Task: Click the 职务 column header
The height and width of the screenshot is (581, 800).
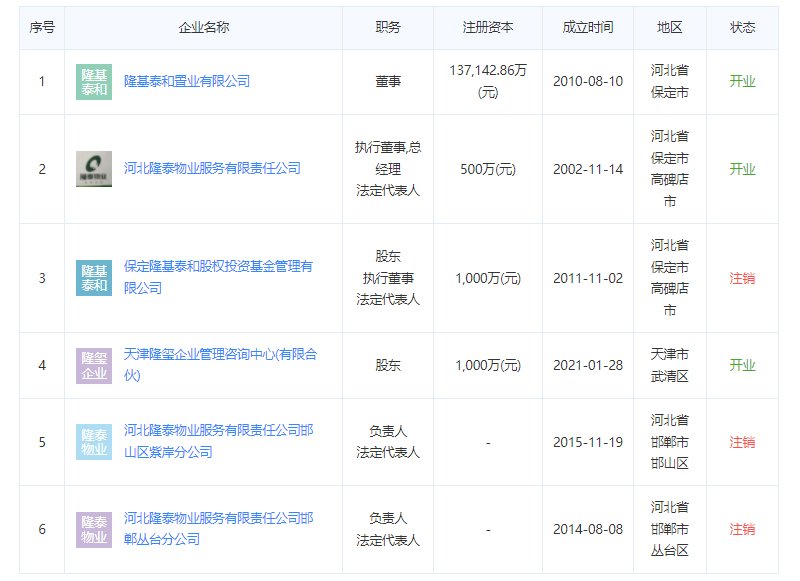Action: pyautogui.click(x=388, y=28)
